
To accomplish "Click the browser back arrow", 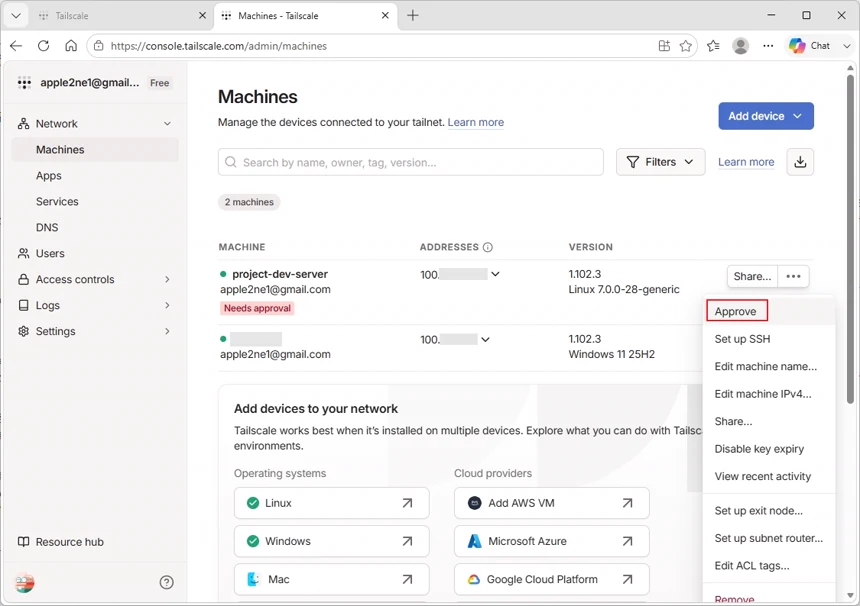I will 16,46.
